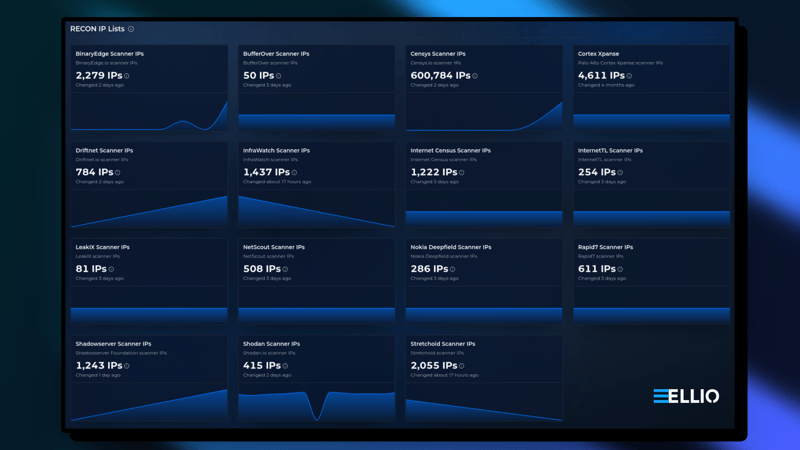
Task: Select Internet Census Scanner IPs title
Action: click(x=451, y=151)
